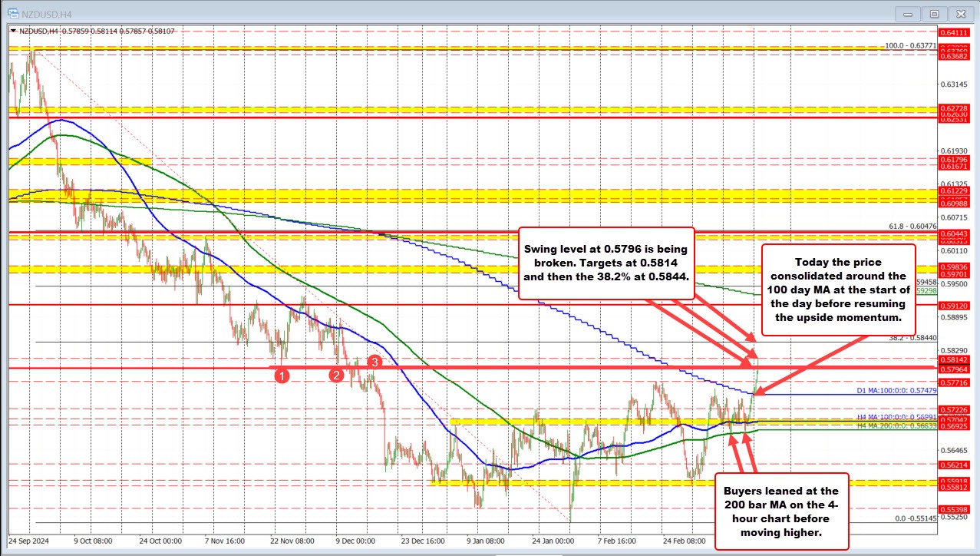This screenshot has height=556, width=980.
Task: Select the 'Swing level at 0.5796' annotation box
Action: tap(606, 263)
